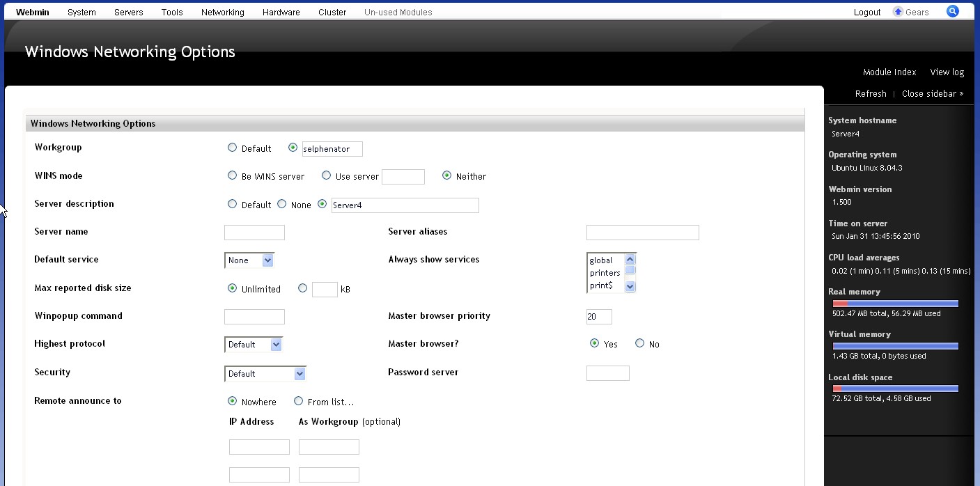Open the Networking menu
The height and width of the screenshot is (486, 980).
(222, 12)
